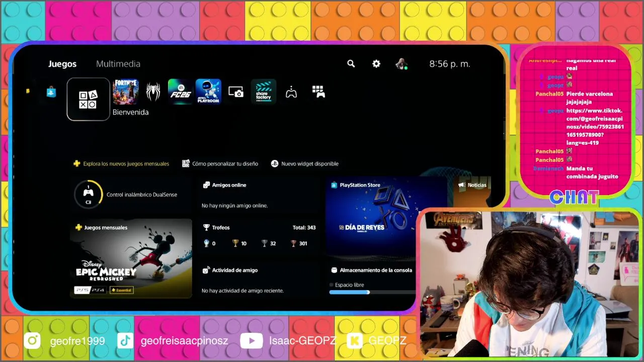The width and height of the screenshot is (644, 362).
Task: Open the Trofeos widget heading
Action: click(x=221, y=228)
